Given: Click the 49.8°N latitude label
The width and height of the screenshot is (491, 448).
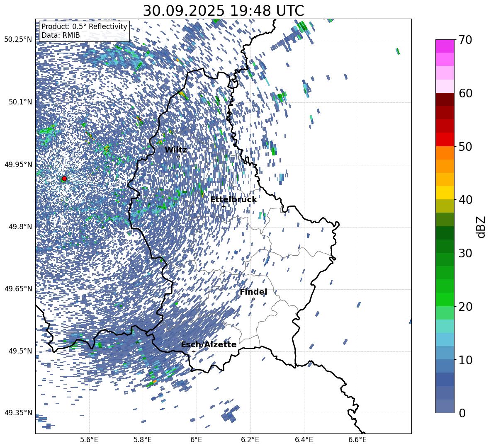Looking at the screenshot, I should tap(20, 227).
